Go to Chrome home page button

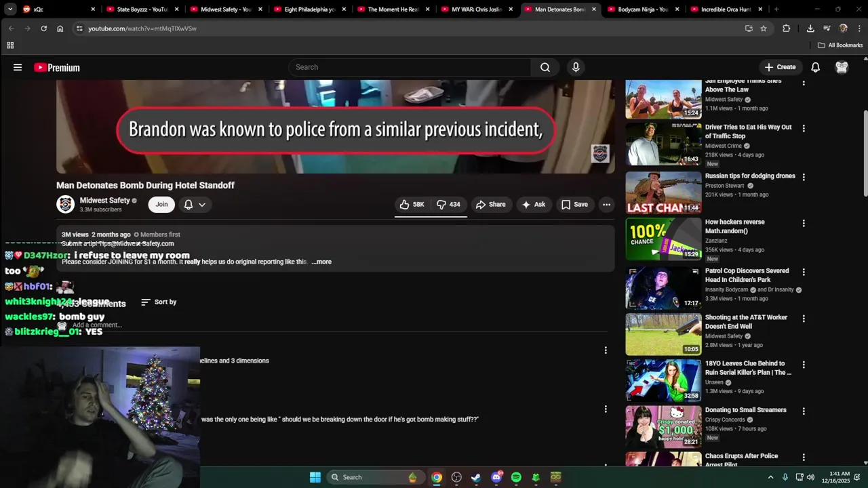pos(60,28)
